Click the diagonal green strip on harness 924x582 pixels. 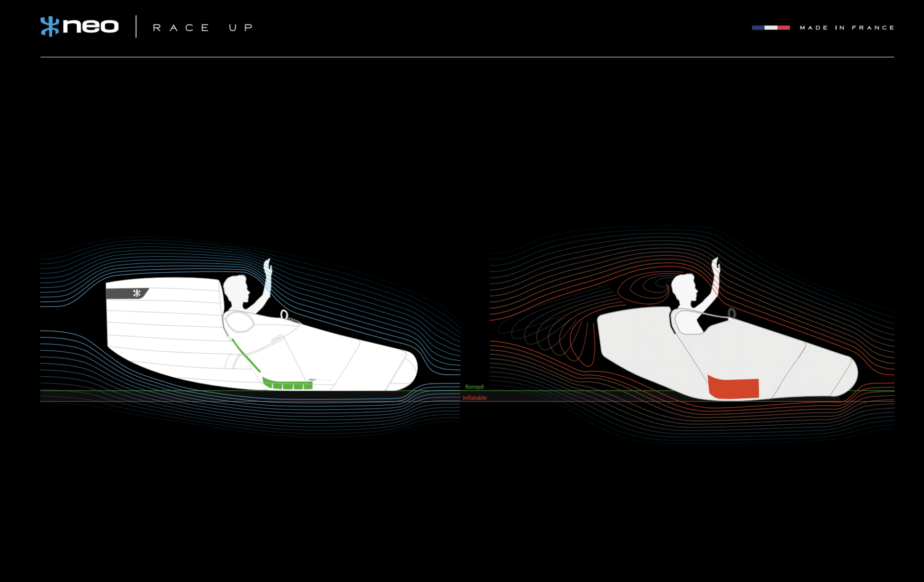[x=246, y=355]
